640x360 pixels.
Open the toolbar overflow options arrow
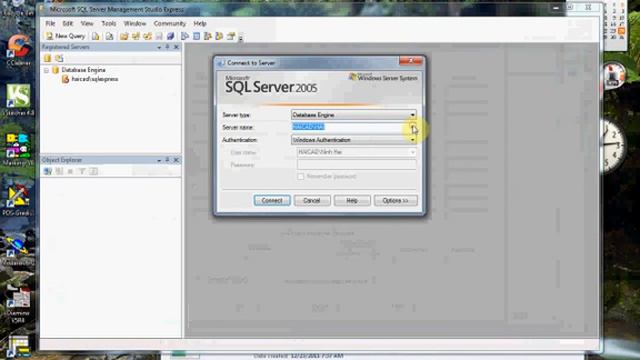pos(241,38)
